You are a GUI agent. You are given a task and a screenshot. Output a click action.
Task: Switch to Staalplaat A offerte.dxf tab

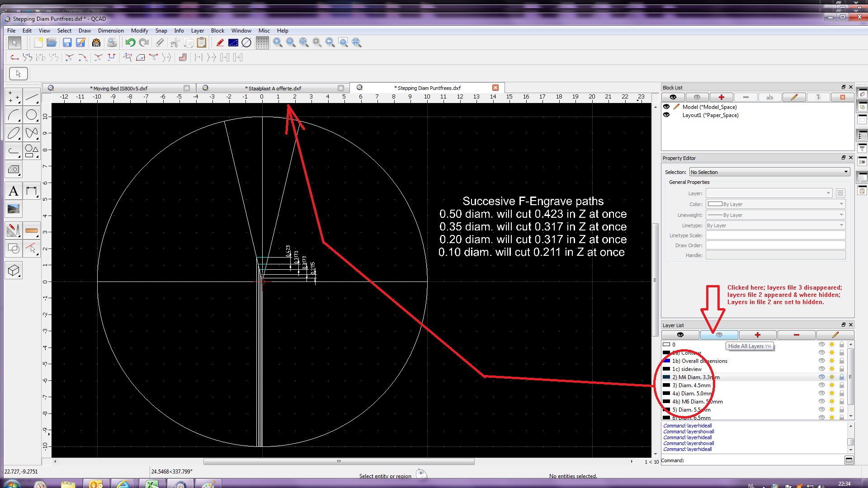coord(274,88)
